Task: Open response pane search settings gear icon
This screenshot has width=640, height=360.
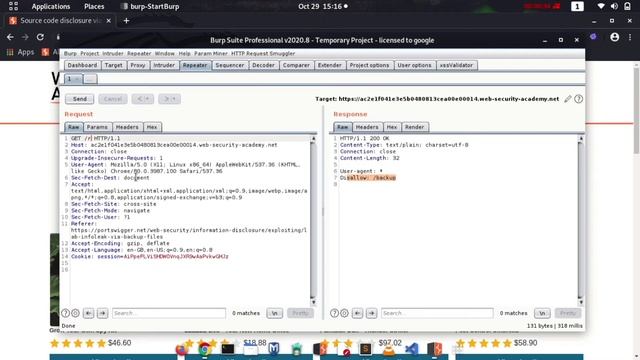Action: click(x=344, y=313)
